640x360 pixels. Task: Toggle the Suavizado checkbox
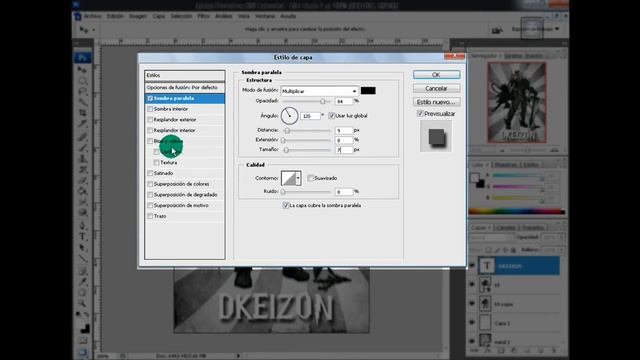[311, 178]
